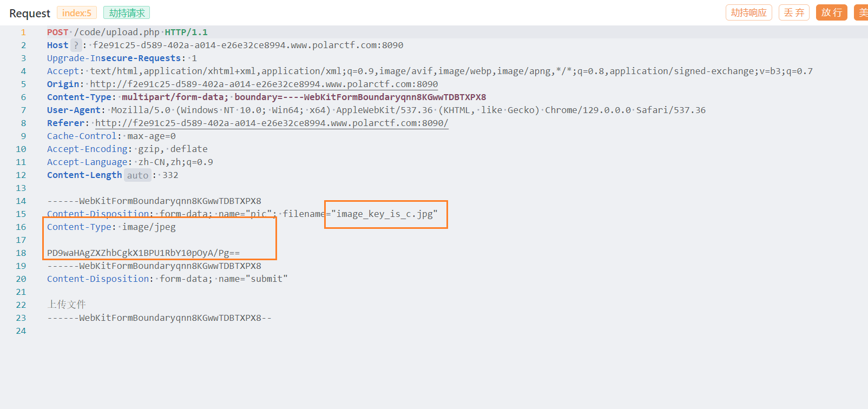The height and width of the screenshot is (409, 868).
Task: Click line number 12 in the gutter
Action: pyautogui.click(x=21, y=175)
